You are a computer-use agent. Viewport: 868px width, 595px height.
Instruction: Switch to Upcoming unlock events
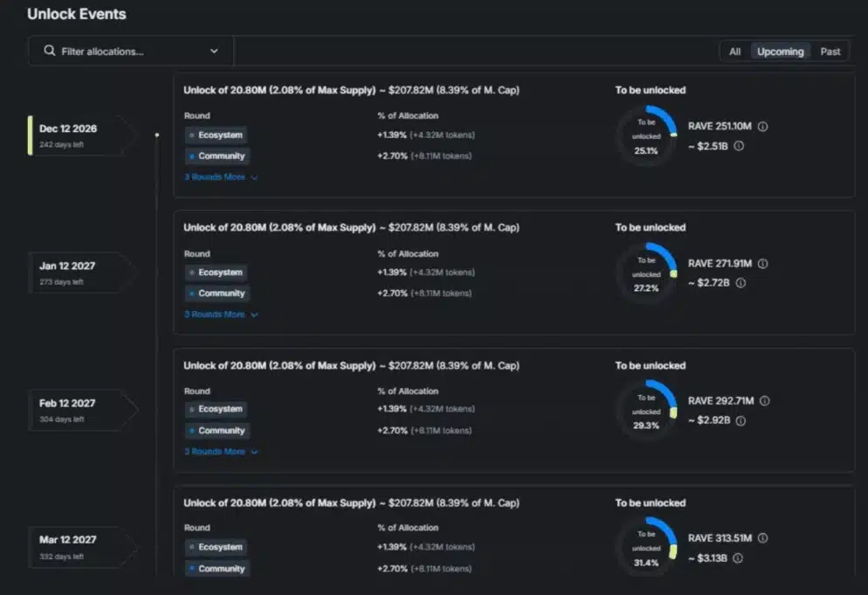coord(780,52)
